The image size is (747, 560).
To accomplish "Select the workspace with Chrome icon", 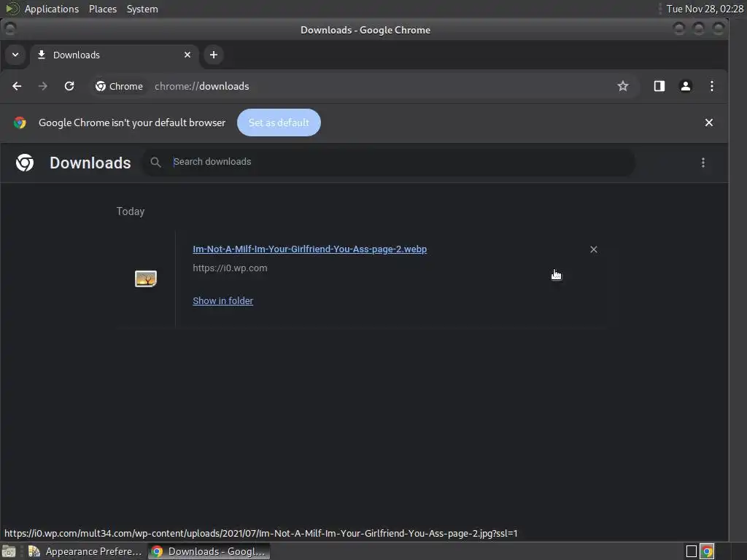I will tap(707, 551).
